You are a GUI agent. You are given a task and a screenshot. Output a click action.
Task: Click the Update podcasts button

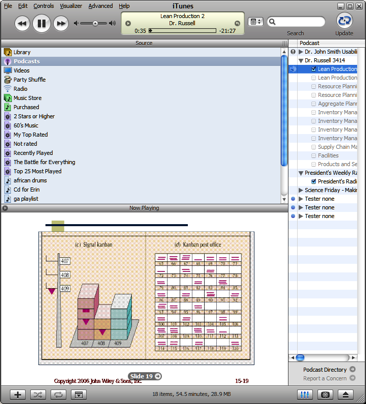344,21
